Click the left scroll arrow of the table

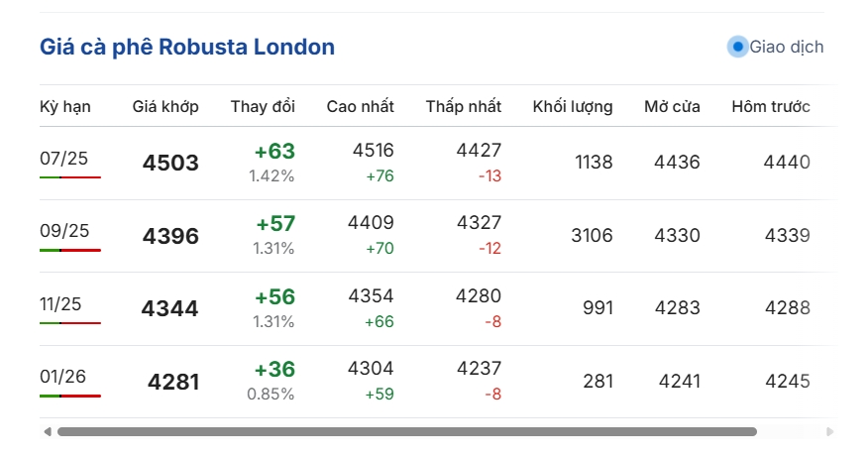tap(47, 432)
